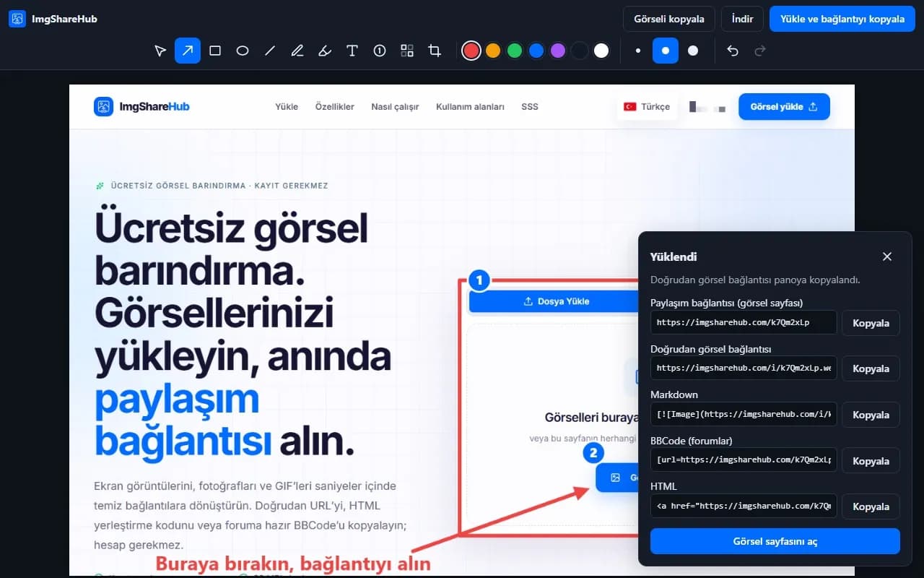Choose the white color swatch
This screenshot has height=578, width=924.
coord(601,51)
